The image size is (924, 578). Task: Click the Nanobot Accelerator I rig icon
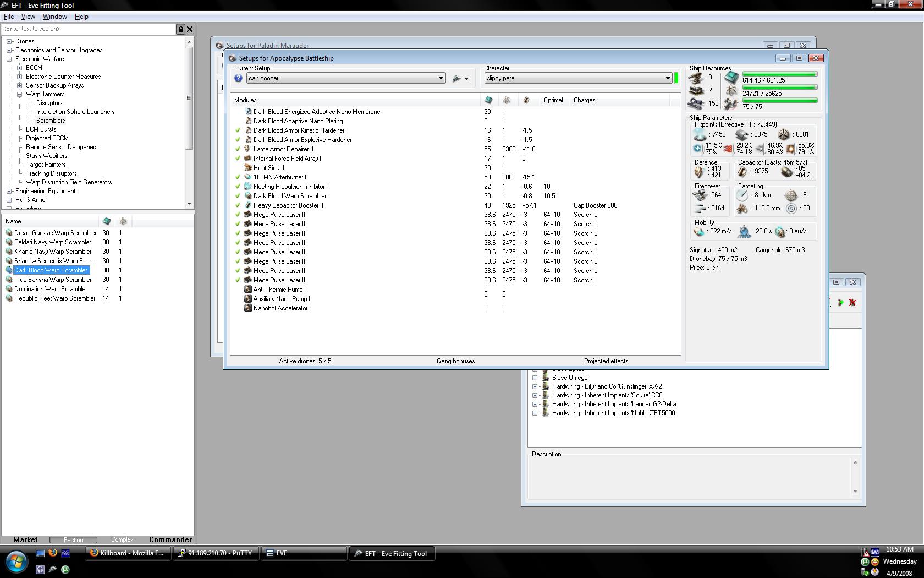click(248, 308)
